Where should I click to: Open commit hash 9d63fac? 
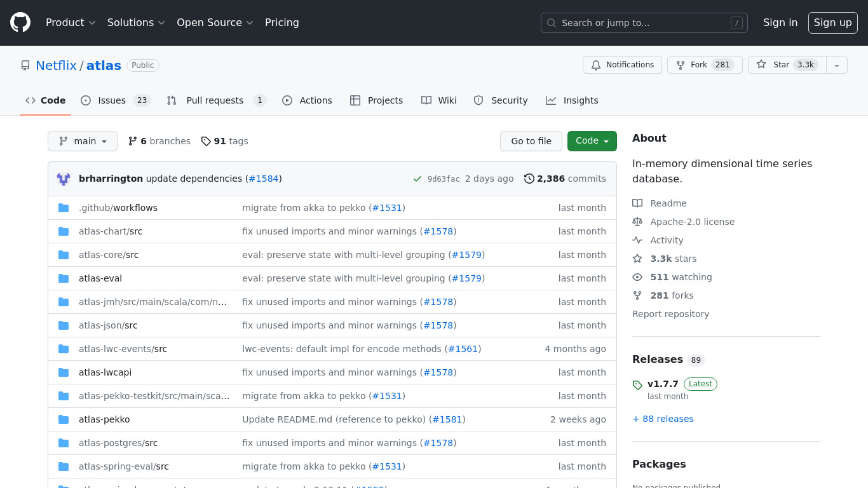click(444, 179)
